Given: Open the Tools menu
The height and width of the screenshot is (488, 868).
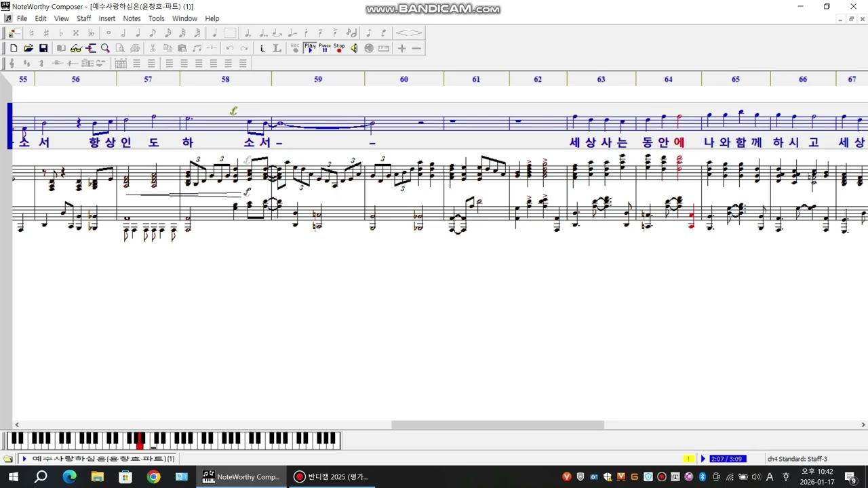Looking at the screenshot, I should 156,18.
